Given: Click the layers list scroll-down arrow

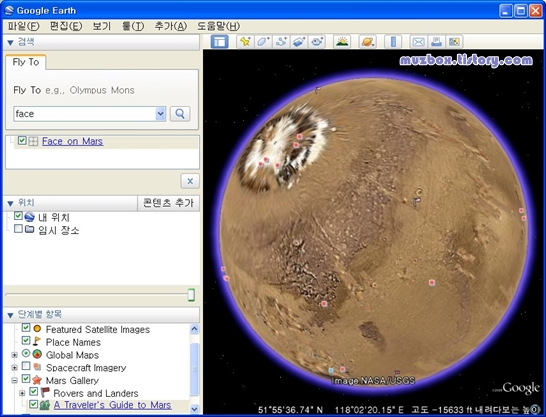Looking at the screenshot, I should [194, 409].
